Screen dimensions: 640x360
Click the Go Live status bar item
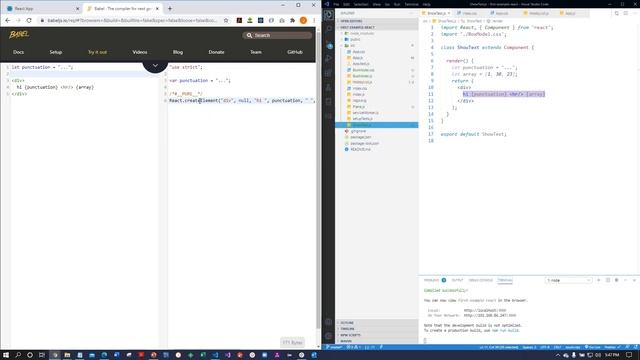593,347
